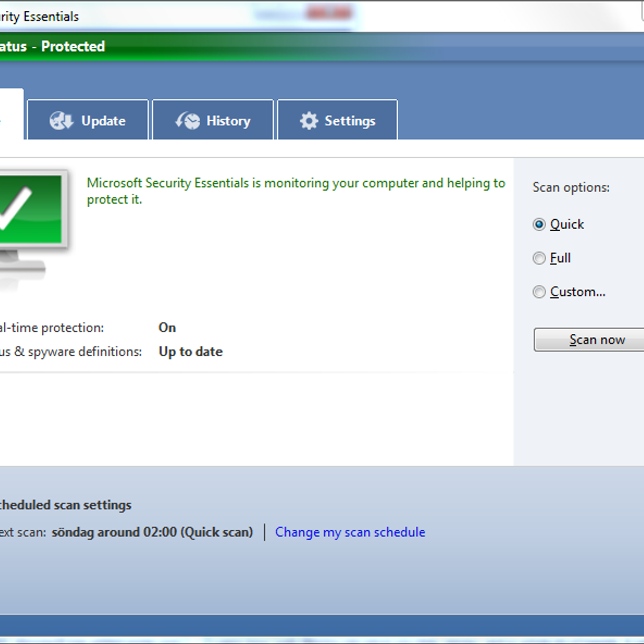Click the gear icon on Settings tab
644x644 pixels.
(309, 121)
